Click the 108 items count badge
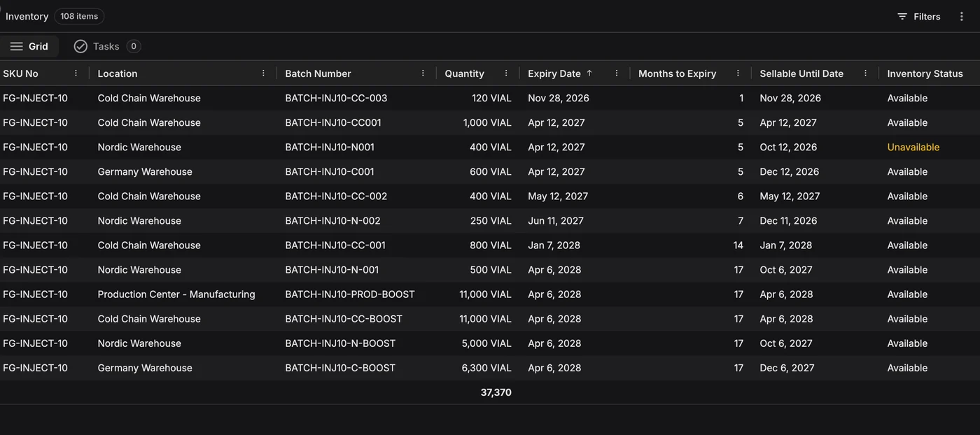The width and height of the screenshot is (980, 435). pyautogui.click(x=79, y=16)
